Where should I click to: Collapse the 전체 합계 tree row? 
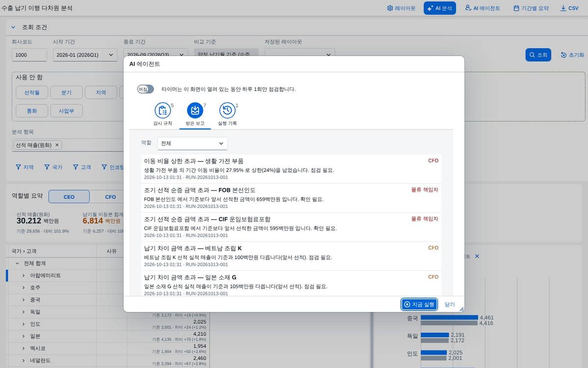pos(17,263)
